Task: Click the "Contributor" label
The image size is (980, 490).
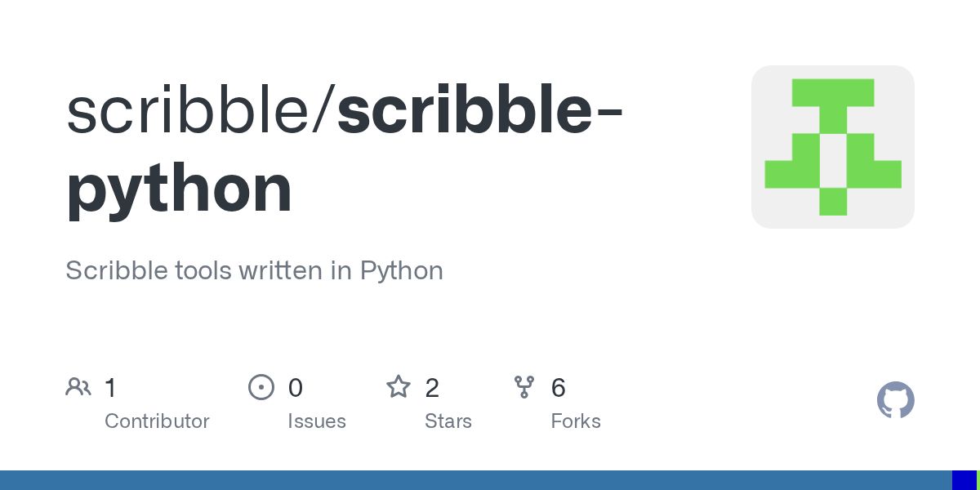Action: click(x=157, y=421)
